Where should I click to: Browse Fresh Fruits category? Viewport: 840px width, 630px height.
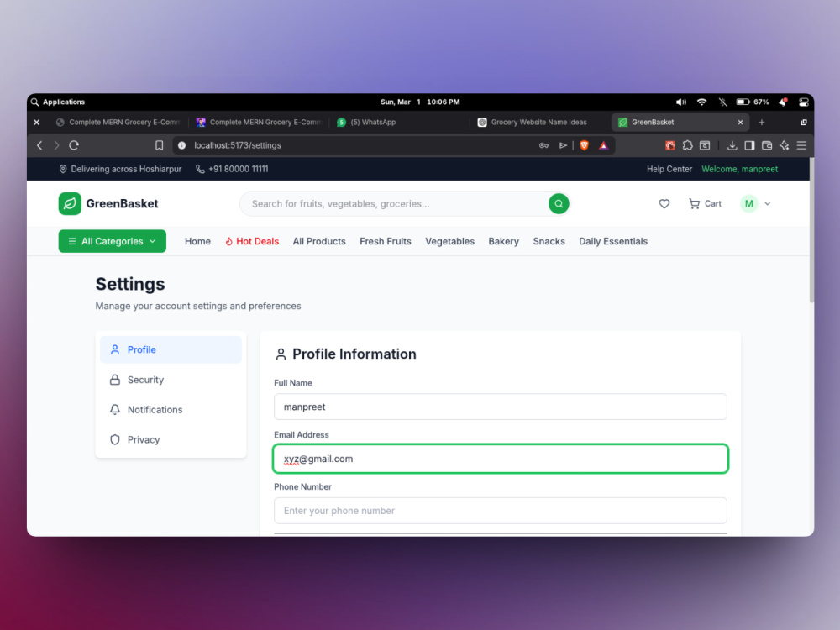386,241
